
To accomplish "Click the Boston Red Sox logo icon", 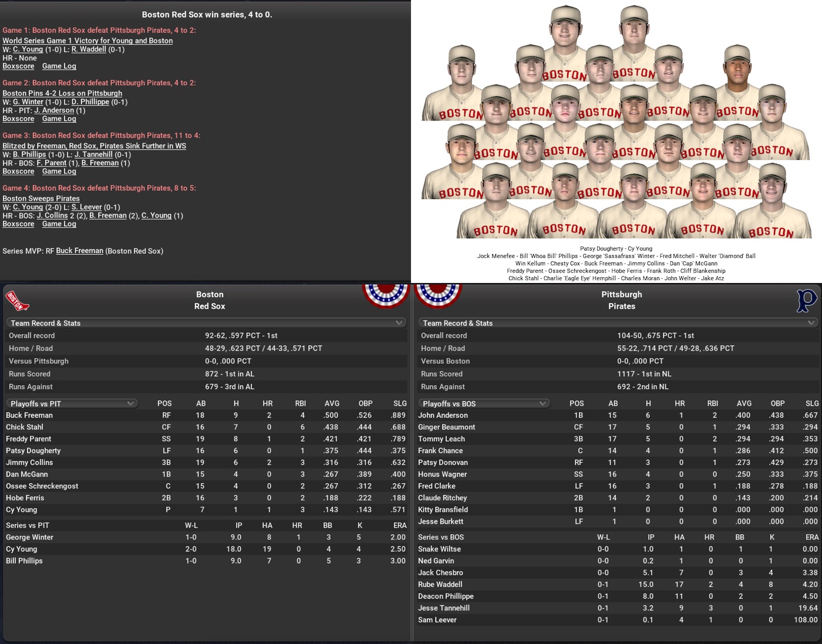I will (17, 301).
